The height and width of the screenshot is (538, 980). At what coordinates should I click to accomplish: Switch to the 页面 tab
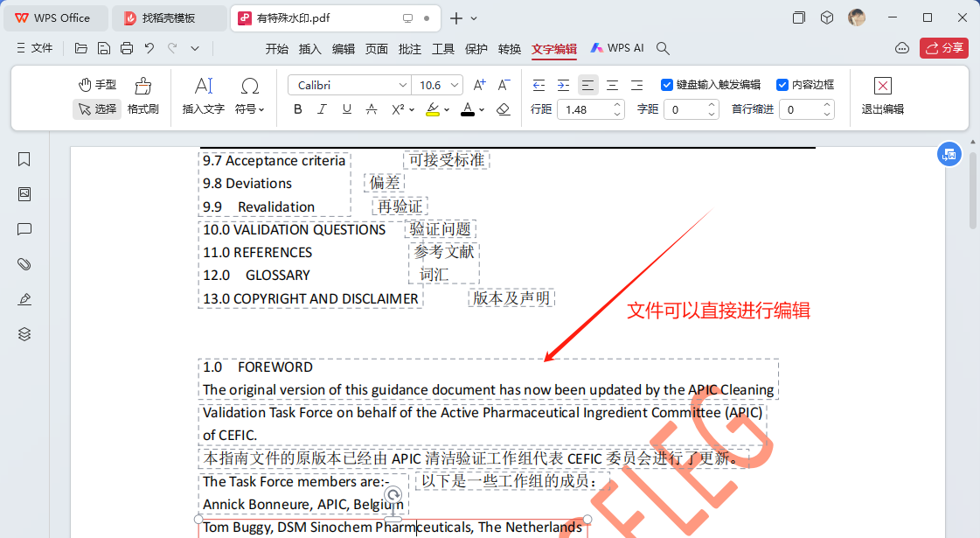tap(376, 49)
